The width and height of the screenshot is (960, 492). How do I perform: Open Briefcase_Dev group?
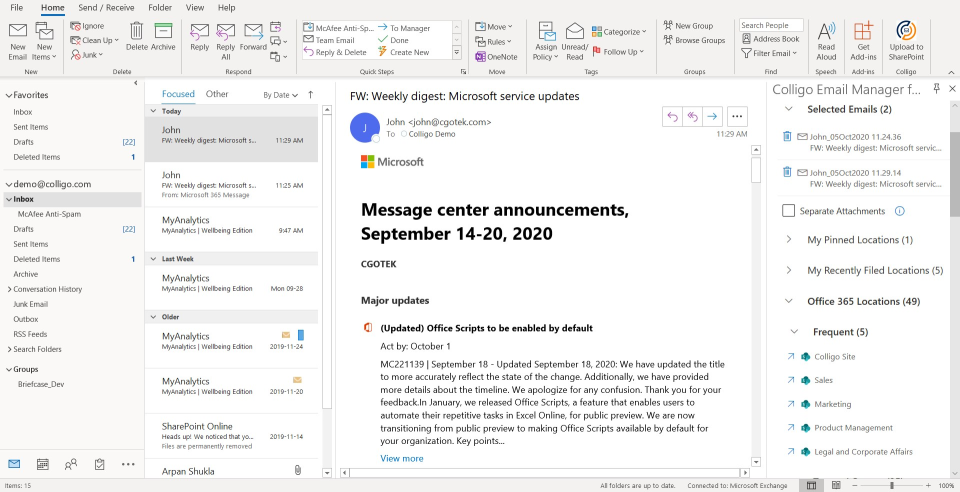(41, 384)
